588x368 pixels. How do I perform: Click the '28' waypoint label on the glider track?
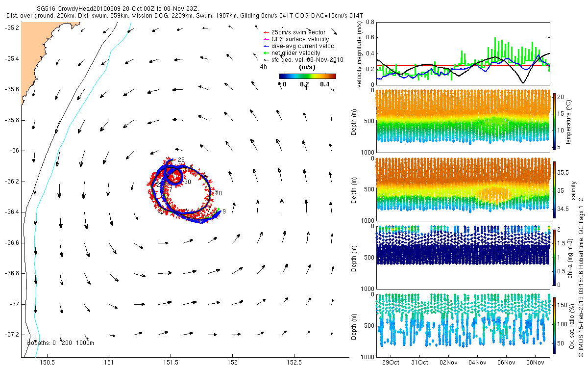tap(181, 160)
